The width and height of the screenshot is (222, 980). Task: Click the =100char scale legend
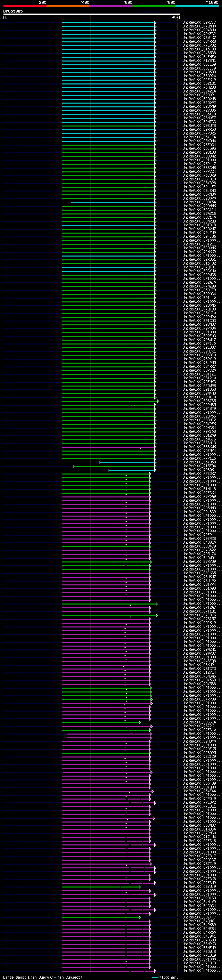point(165,977)
